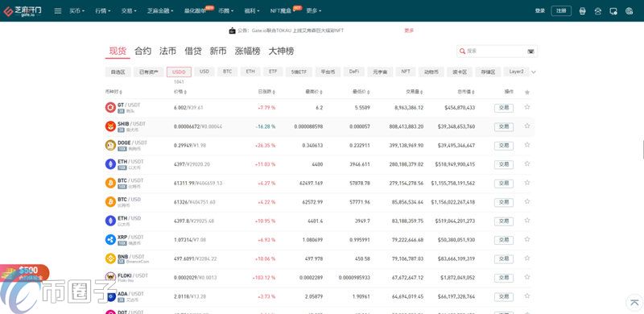Screen dimensions: 644x314
Task: Click the announcement briefcase icon
Action: [x=232, y=31]
